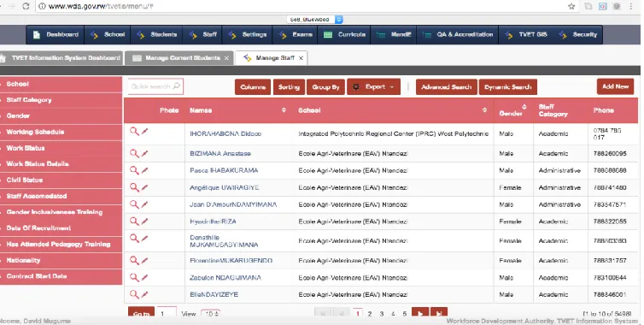The width and height of the screenshot is (644, 325).
Task: Open Advanced Search
Action: pos(447,87)
